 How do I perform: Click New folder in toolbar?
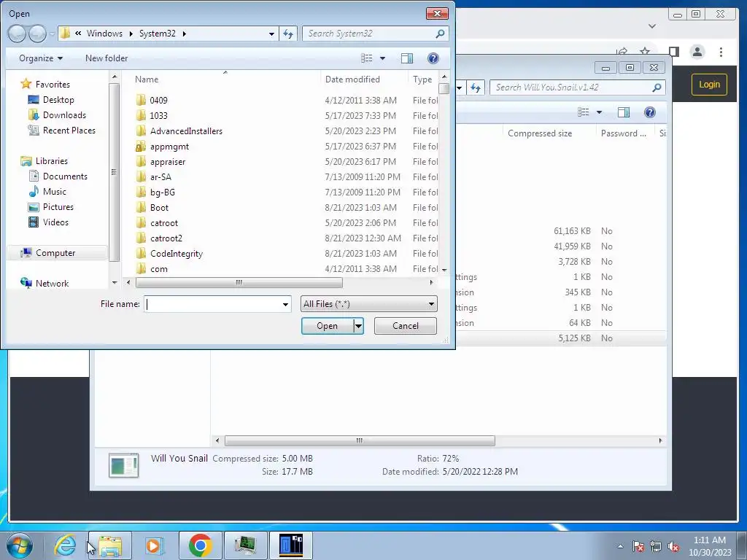107,58
